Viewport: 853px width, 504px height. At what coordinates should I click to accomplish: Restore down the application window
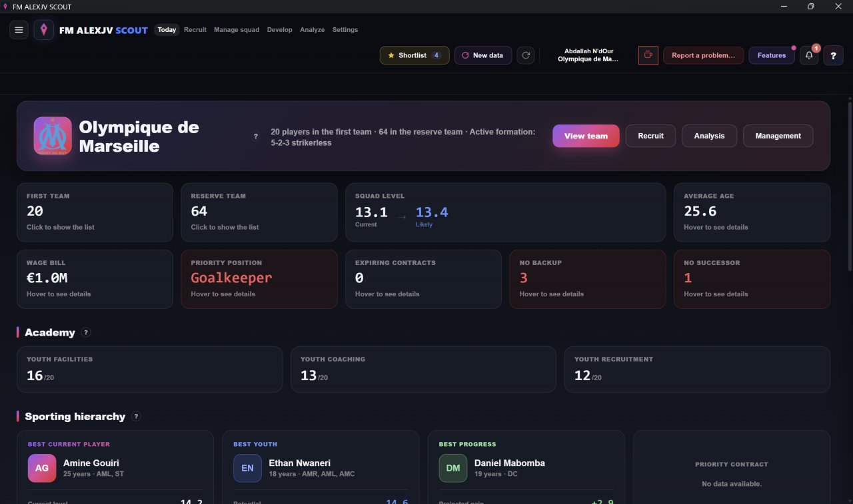811,7
